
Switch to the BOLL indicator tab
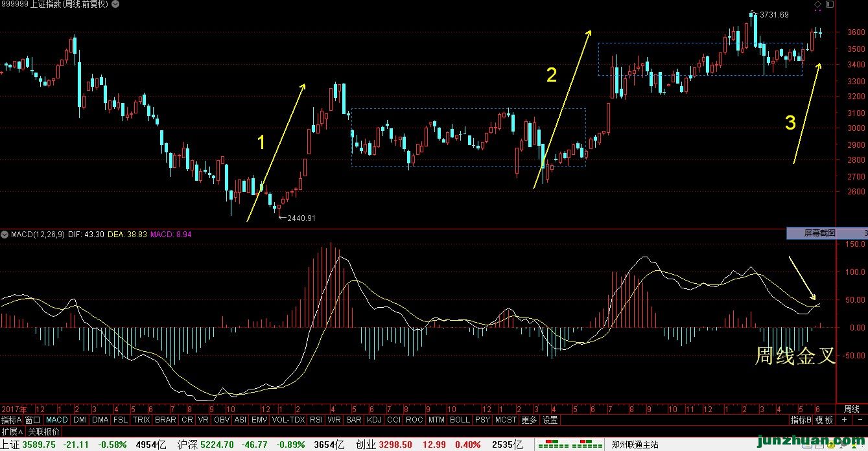[460, 420]
